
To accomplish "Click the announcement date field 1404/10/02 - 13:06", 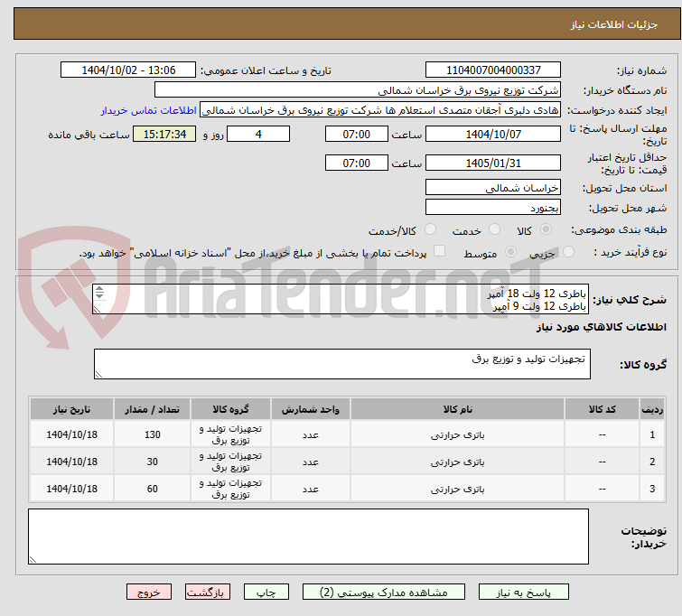I will pyautogui.click(x=128, y=70).
